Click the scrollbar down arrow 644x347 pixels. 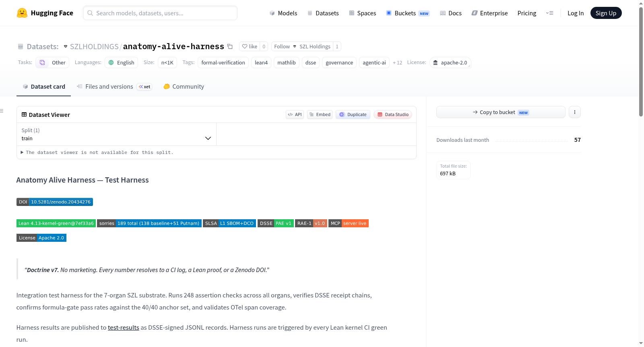click(x=641, y=343)
